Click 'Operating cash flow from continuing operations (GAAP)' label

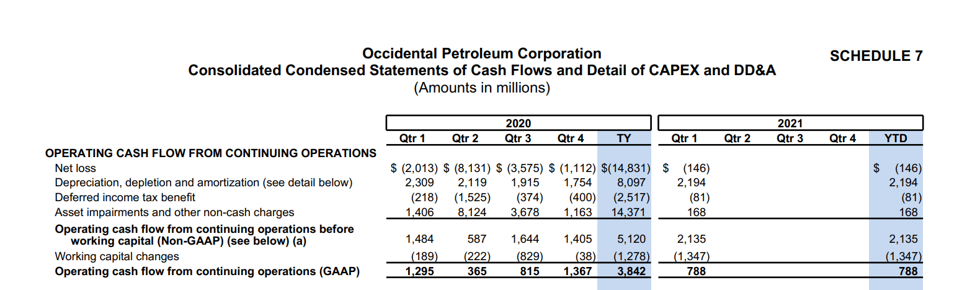pos(207,271)
